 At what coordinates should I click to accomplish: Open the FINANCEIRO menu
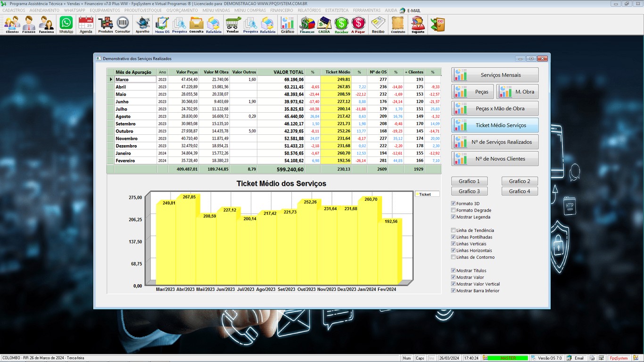pyautogui.click(x=281, y=10)
